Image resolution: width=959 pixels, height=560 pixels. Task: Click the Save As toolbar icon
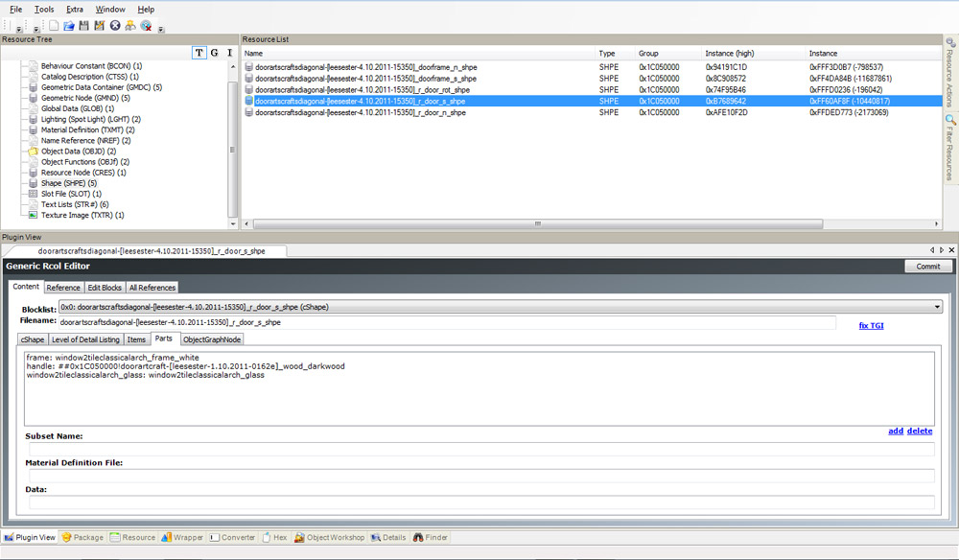coord(99,26)
